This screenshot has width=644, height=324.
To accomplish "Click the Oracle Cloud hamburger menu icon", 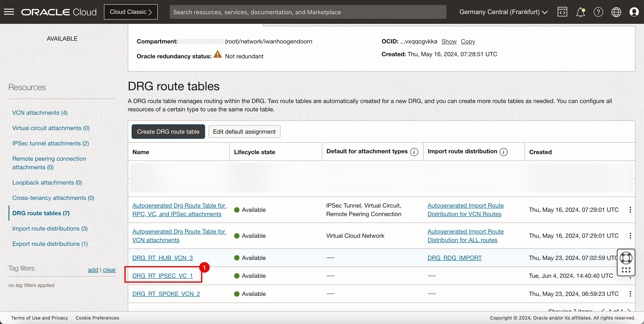I will coord(9,12).
